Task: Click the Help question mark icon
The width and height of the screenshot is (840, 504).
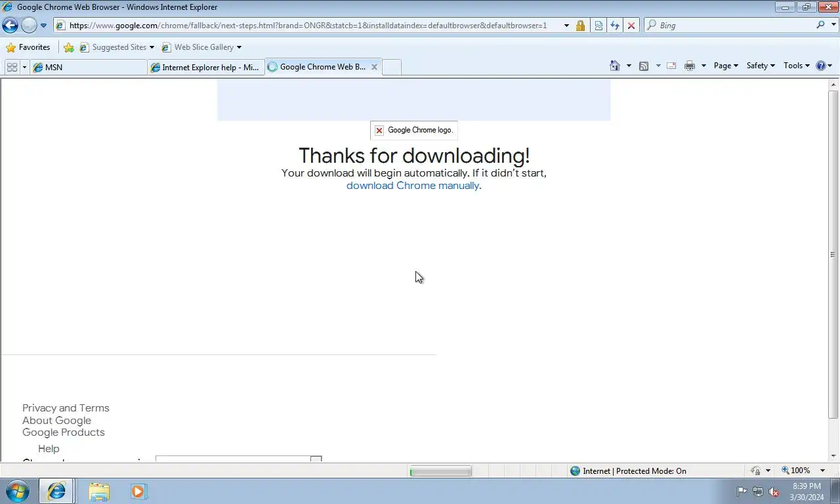Action: coord(824,66)
